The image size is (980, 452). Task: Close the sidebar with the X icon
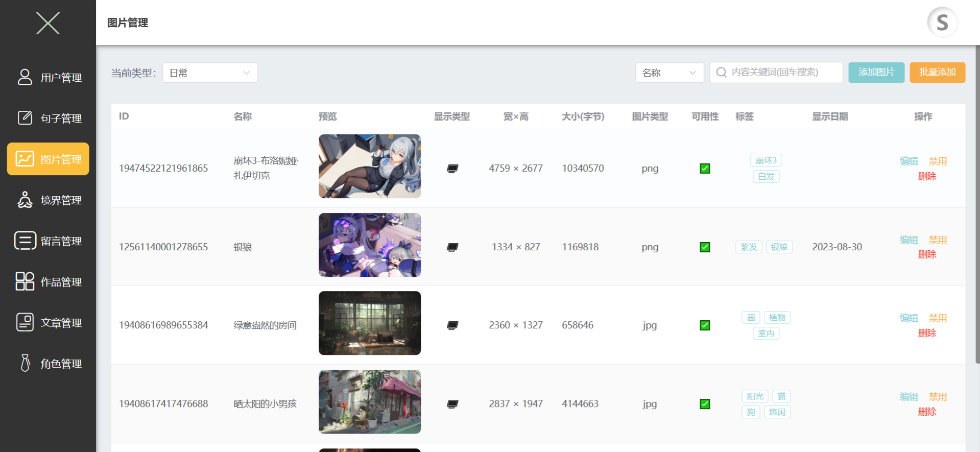pos(48,23)
